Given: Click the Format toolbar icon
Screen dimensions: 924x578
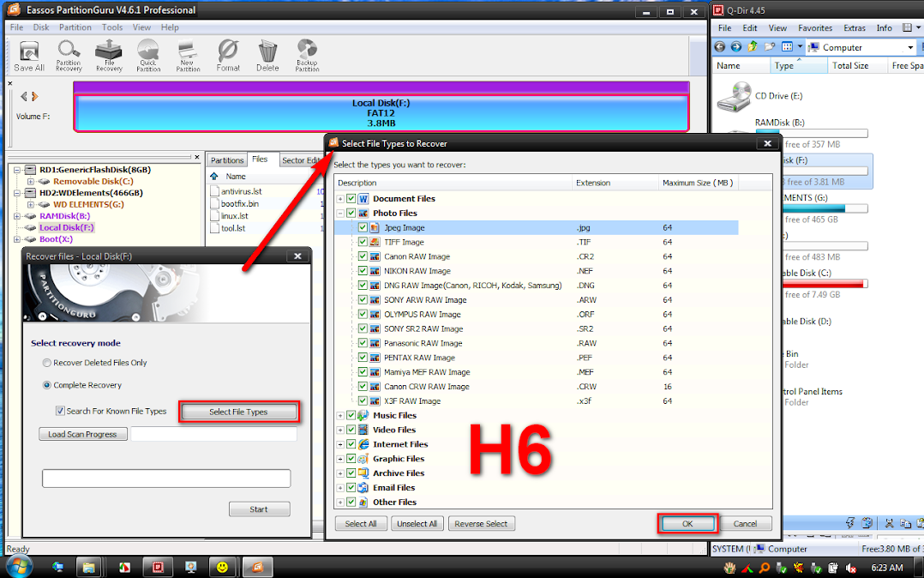Looking at the screenshot, I should coord(228,56).
